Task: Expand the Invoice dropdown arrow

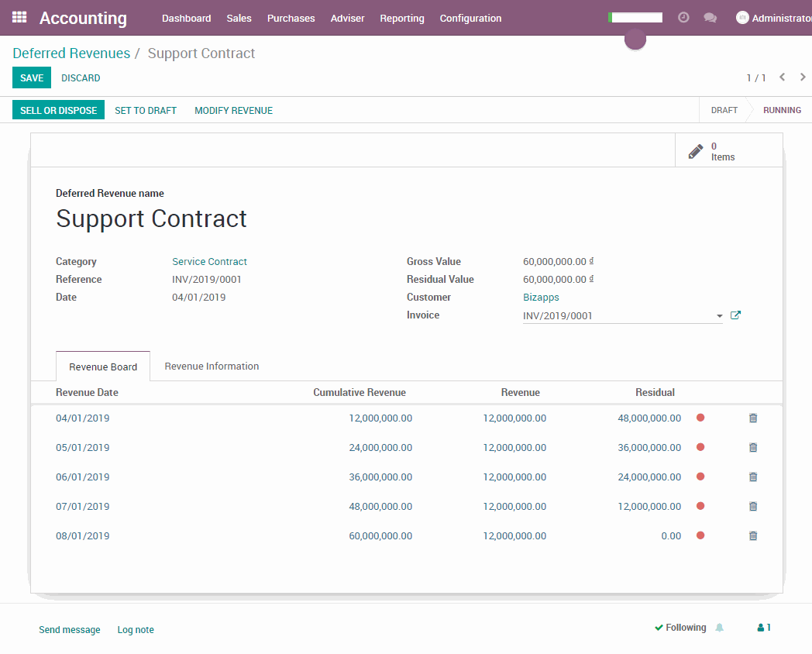Action: click(720, 316)
